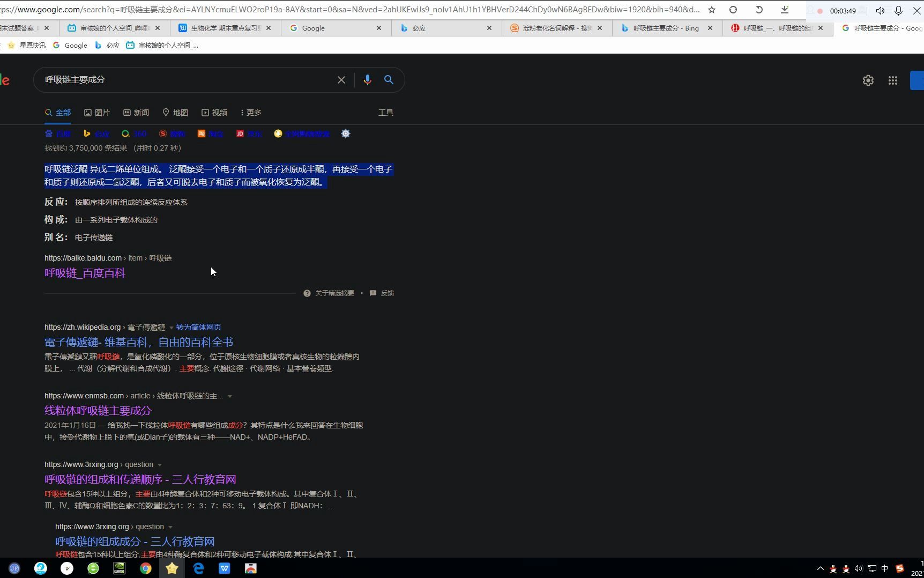Open Chrome from the taskbar
Screen dimensions: 924x578
[146, 568]
